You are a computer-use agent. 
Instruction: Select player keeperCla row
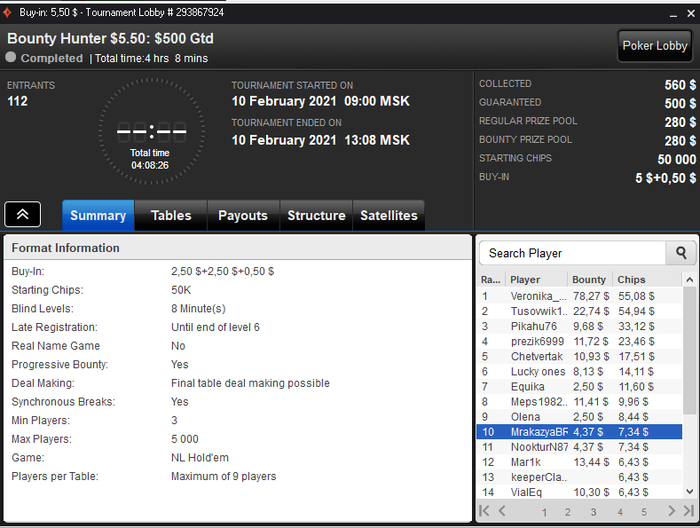click(x=579, y=477)
